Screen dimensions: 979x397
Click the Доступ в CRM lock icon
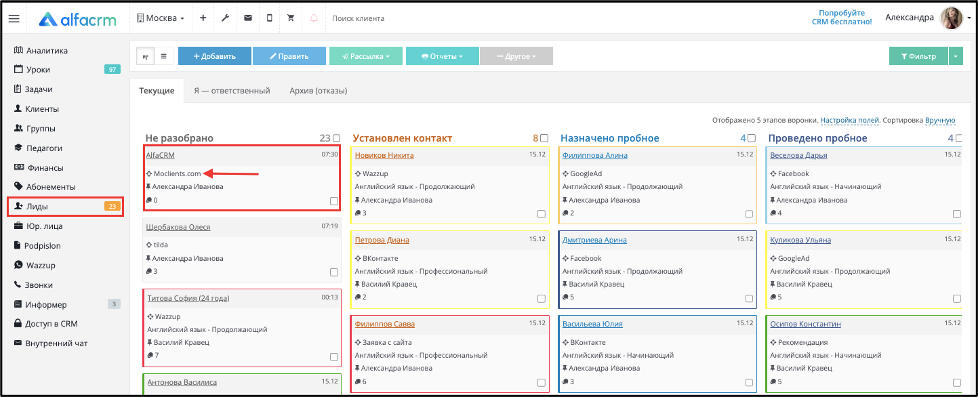point(18,324)
